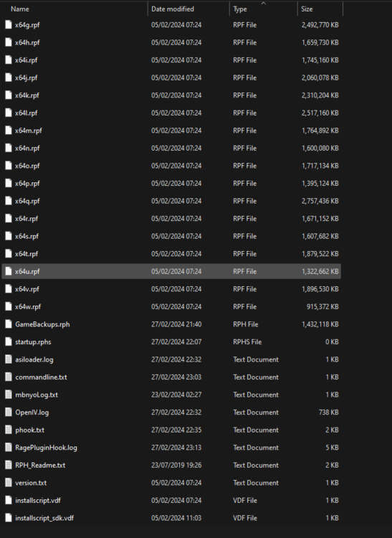Screen dimensions: 392x538
Task: Click the mbnyoLog.txt document icon
Action: pyautogui.click(x=9, y=395)
